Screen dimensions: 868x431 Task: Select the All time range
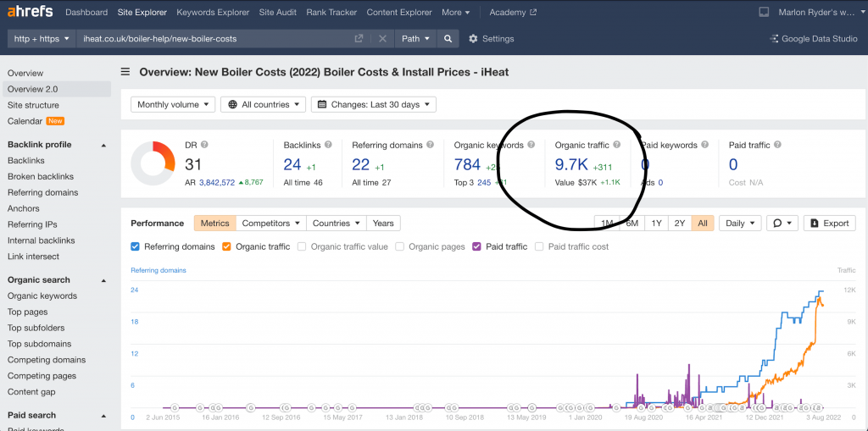[x=703, y=223]
